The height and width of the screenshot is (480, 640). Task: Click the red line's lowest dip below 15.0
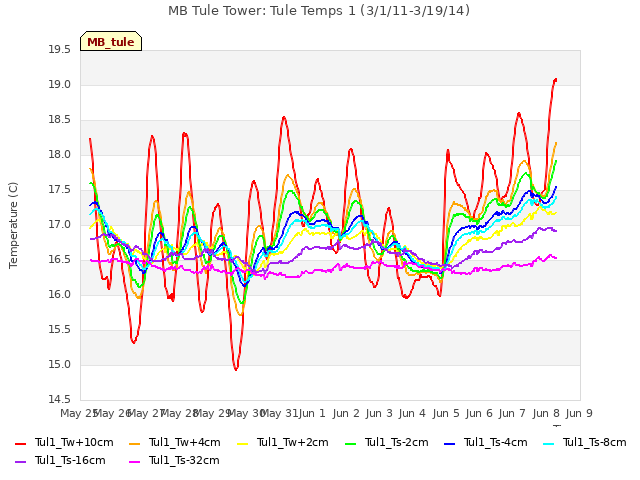coord(236,369)
